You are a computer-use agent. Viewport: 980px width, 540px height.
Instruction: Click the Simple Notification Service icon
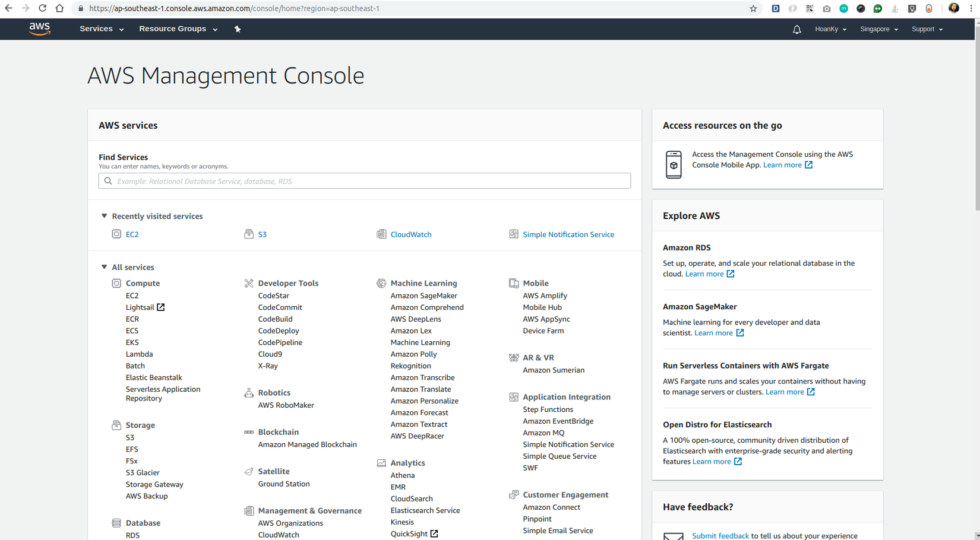(514, 234)
